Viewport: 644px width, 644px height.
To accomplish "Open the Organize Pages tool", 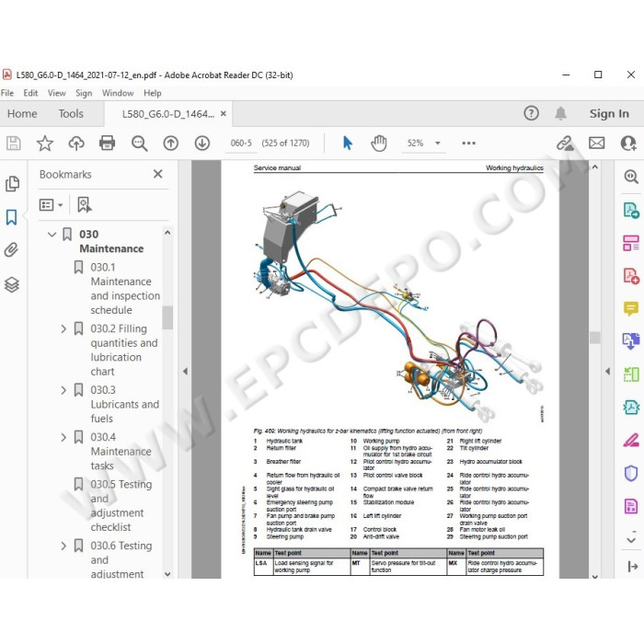I will (631, 243).
